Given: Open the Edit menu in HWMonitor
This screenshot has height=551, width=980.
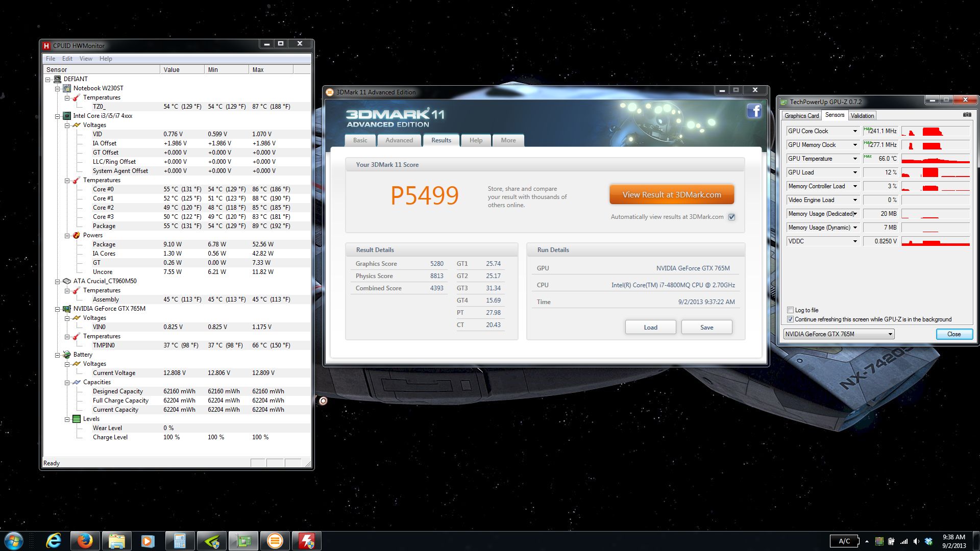Looking at the screenshot, I should 67,59.
